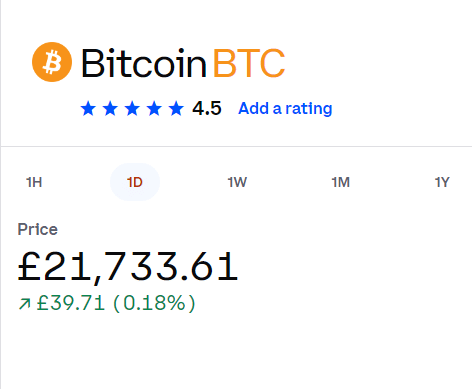Click the £39.71 price change text
Image resolution: width=472 pixels, height=389 pixels.
tap(71, 303)
